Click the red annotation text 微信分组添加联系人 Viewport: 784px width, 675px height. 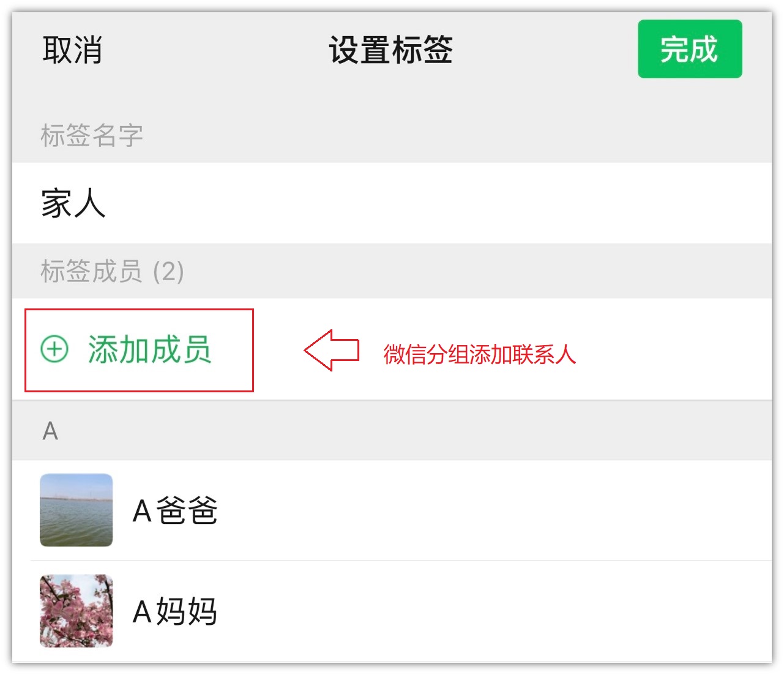point(479,355)
